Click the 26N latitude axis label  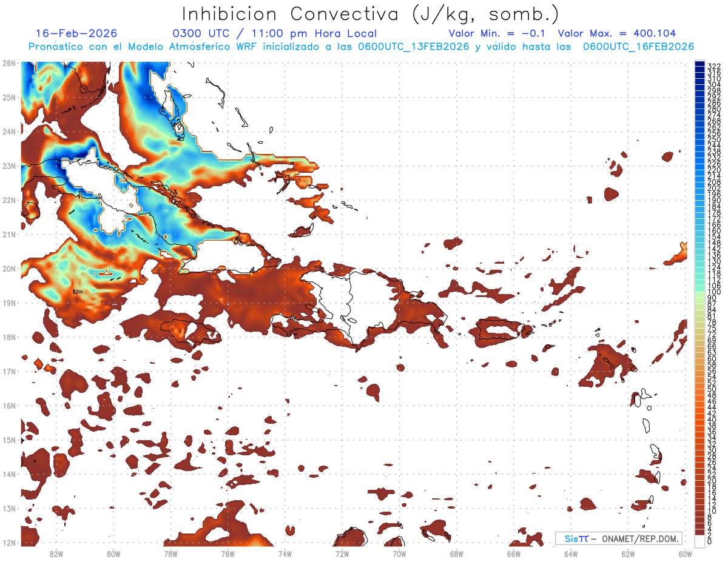pyautogui.click(x=8, y=63)
